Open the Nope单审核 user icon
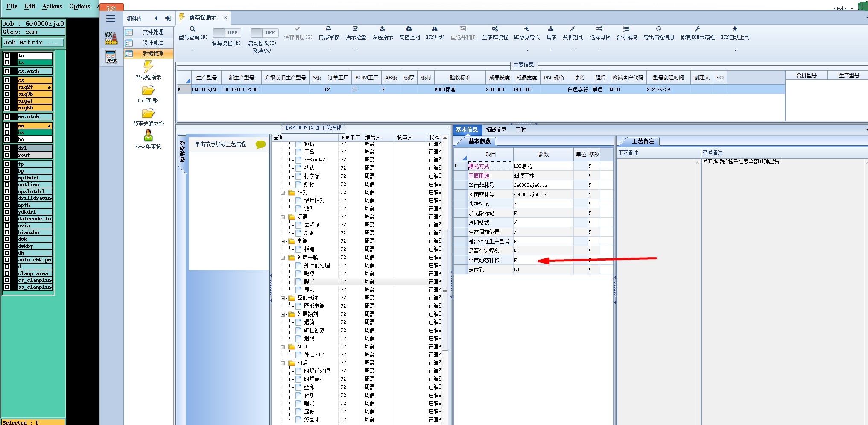 point(148,136)
